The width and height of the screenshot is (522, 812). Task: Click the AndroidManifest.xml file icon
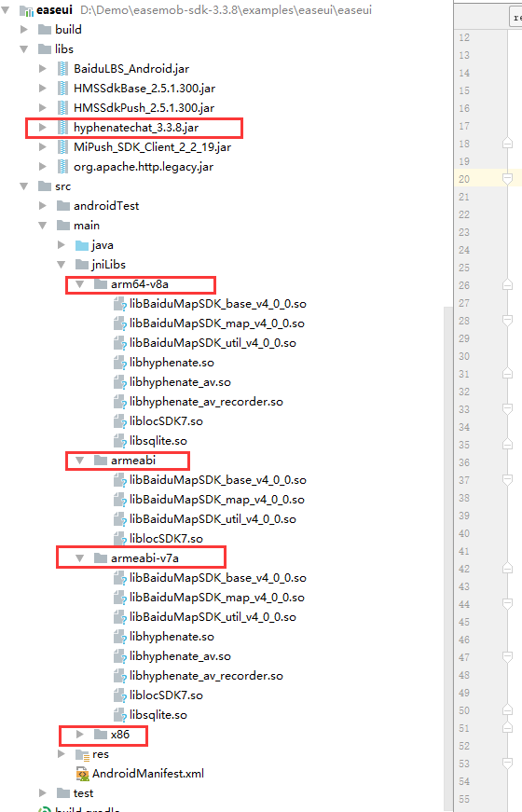point(82,774)
